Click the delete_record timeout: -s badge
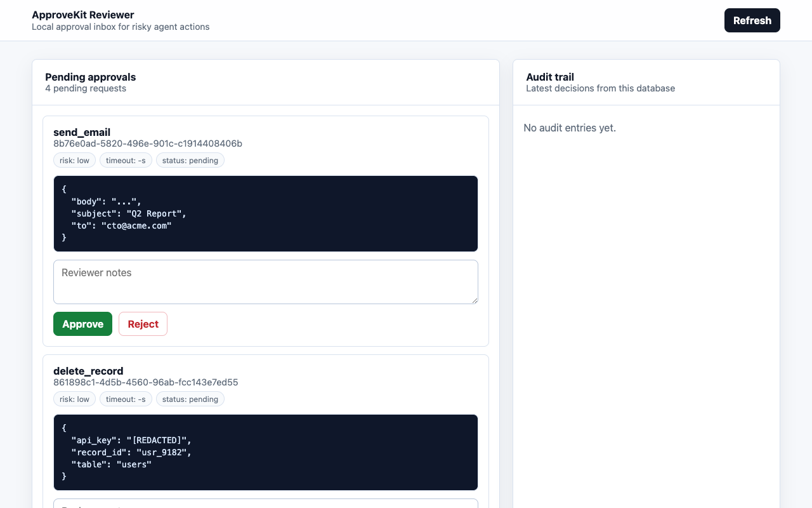Image resolution: width=812 pixels, height=508 pixels. [x=126, y=399]
